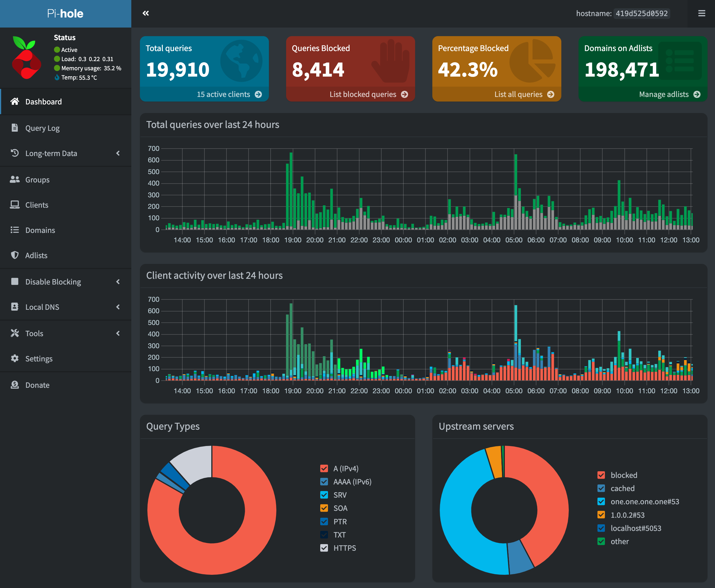715x588 pixels.
Task: Uncheck A (IPv4) query type
Action: pyautogui.click(x=324, y=468)
